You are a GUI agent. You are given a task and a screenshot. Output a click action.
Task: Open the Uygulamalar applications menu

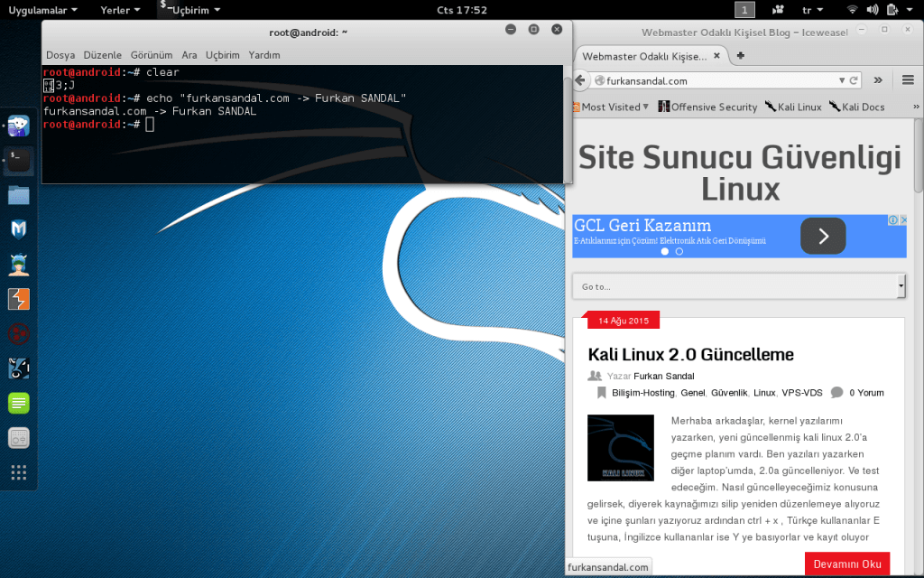[42, 10]
